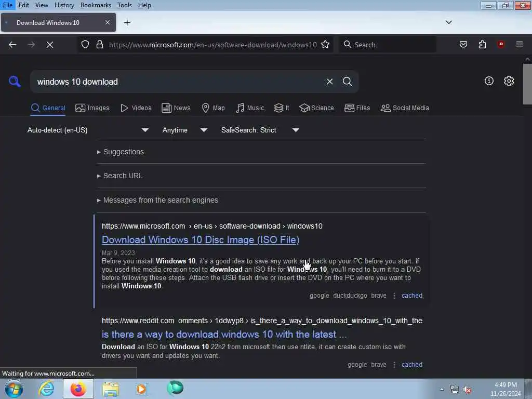The width and height of the screenshot is (532, 399).
Task: Switch to the Music category
Action: (250, 108)
